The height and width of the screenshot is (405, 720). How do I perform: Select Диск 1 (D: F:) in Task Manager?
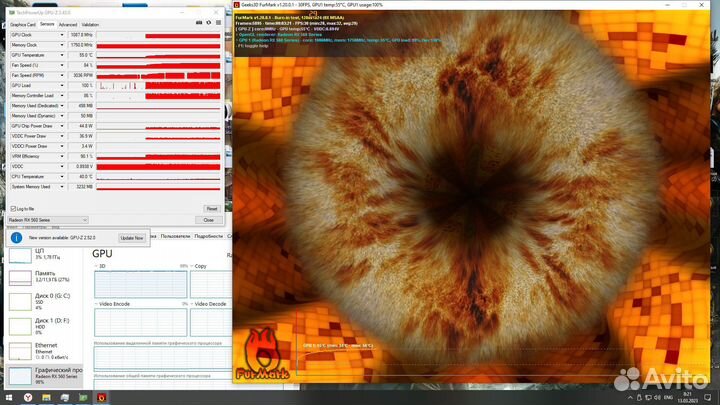44,326
